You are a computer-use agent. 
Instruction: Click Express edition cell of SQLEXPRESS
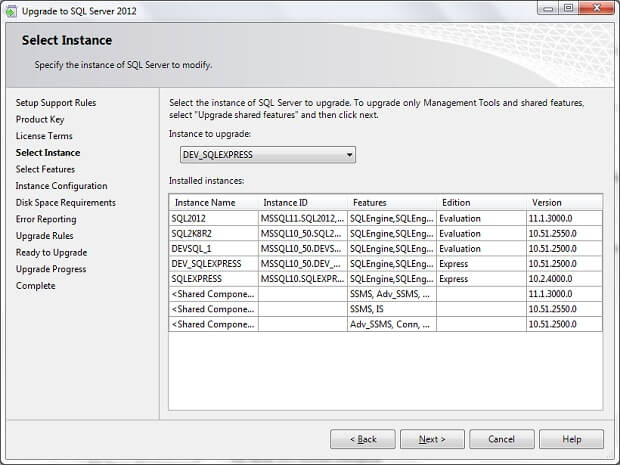[x=481, y=279]
